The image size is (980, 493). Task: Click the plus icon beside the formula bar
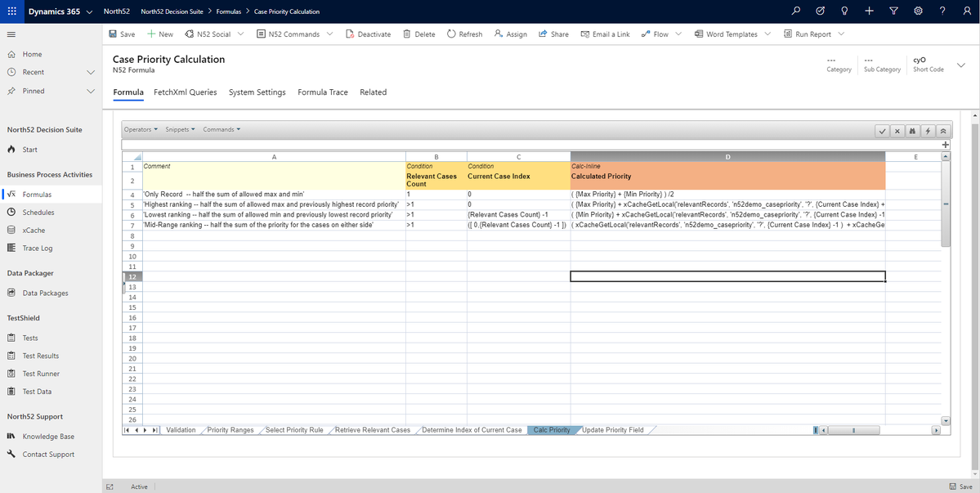point(946,145)
